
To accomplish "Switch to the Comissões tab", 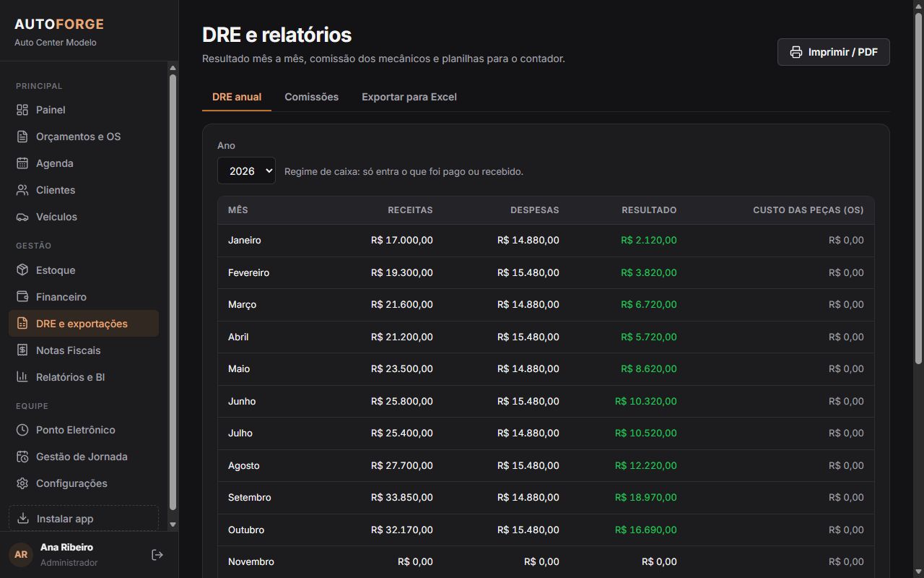I will coord(311,97).
